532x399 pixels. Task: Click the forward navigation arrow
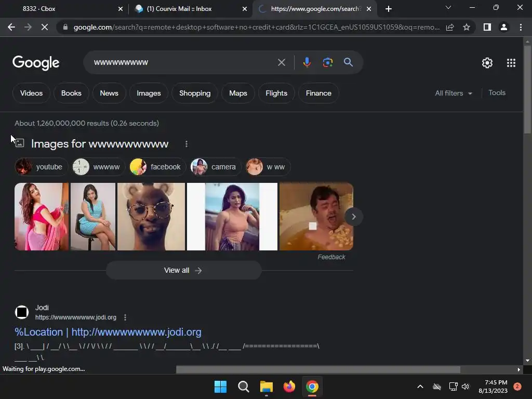[x=28, y=27]
